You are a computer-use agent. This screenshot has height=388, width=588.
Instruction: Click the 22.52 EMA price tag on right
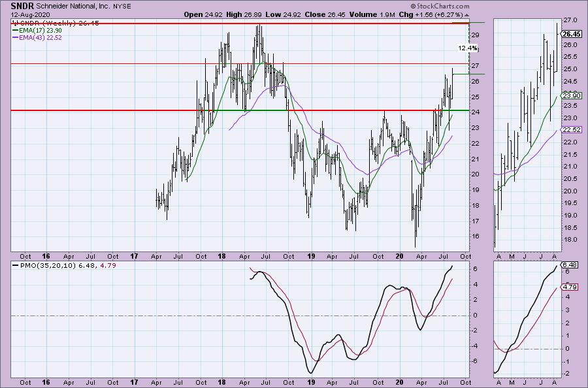click(x=572, y=130)
